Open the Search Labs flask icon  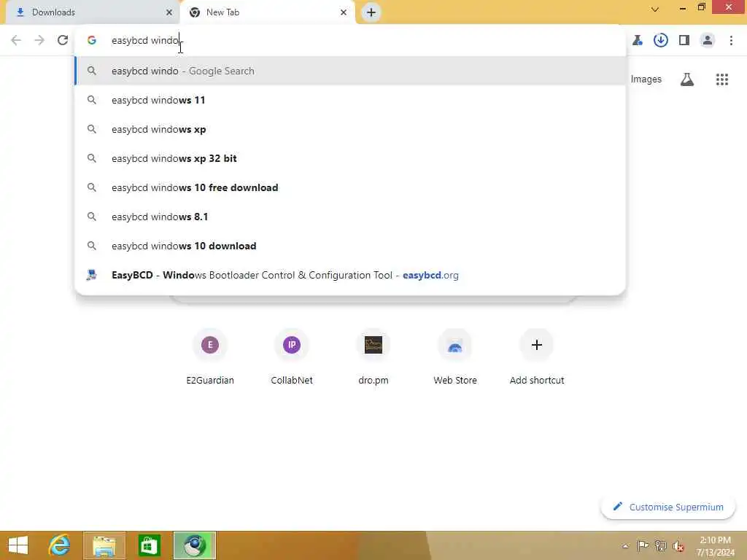[687, 79]
